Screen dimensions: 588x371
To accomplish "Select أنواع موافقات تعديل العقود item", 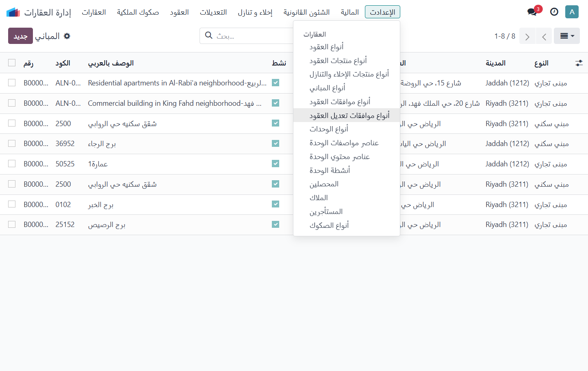I will pyautogui.click(x=347, y=116).
